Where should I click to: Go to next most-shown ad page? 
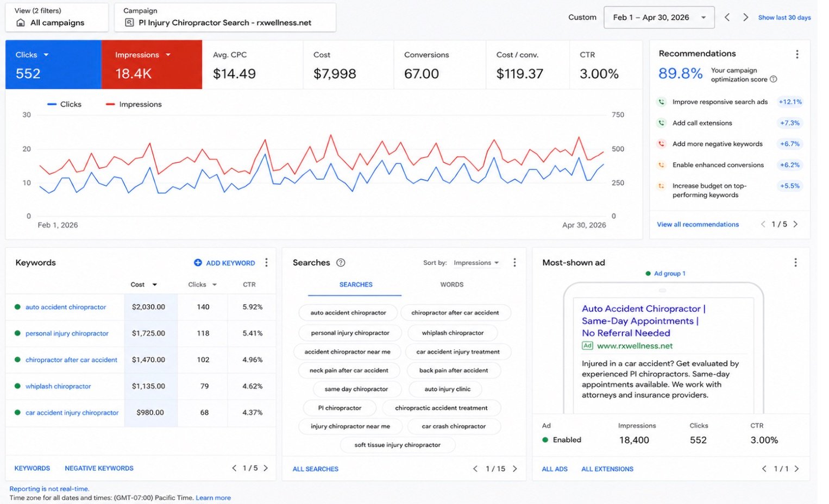pos(796,469)
